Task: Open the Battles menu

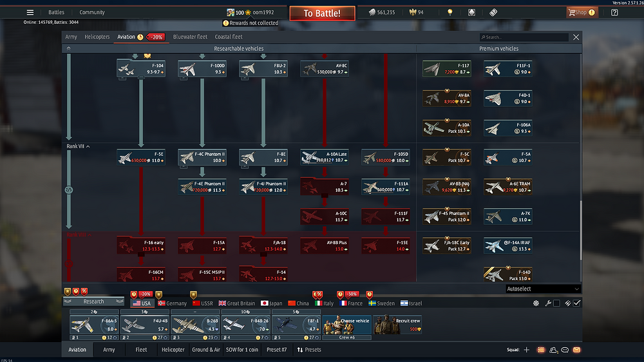Action: [x=56, y=12]
